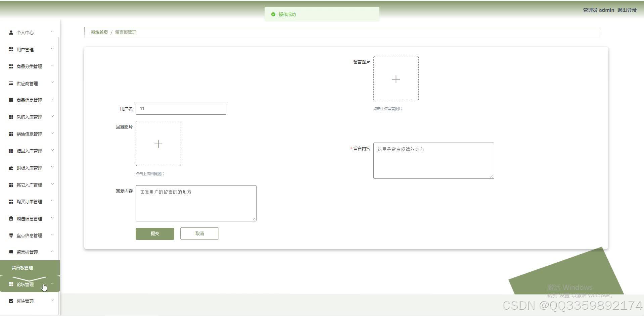Click plus icon to upload 回复图片

click(158, 144)
